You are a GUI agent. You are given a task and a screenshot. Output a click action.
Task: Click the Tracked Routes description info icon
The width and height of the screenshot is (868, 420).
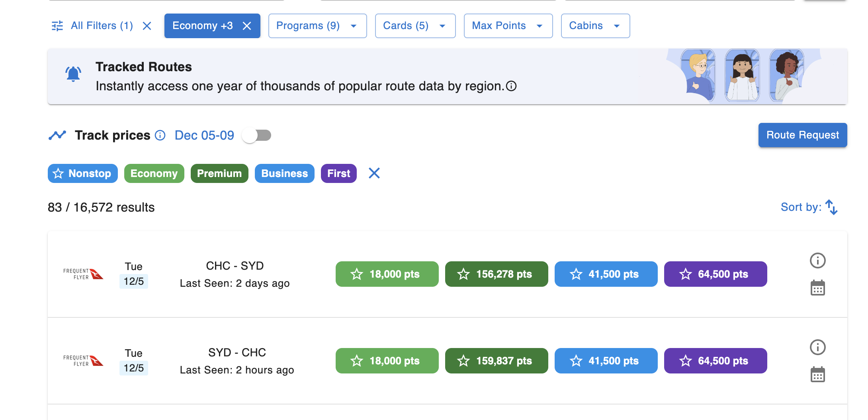(512, 86)
